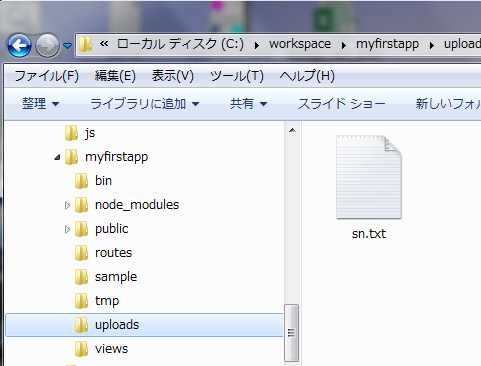Screen dimensions: 481x366
Task: Click the views folder icon
Action: click(81, 348)
